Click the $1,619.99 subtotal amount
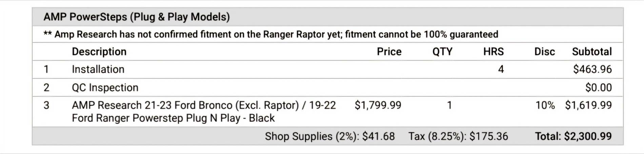Screen dimensions: 644x154 588,105
